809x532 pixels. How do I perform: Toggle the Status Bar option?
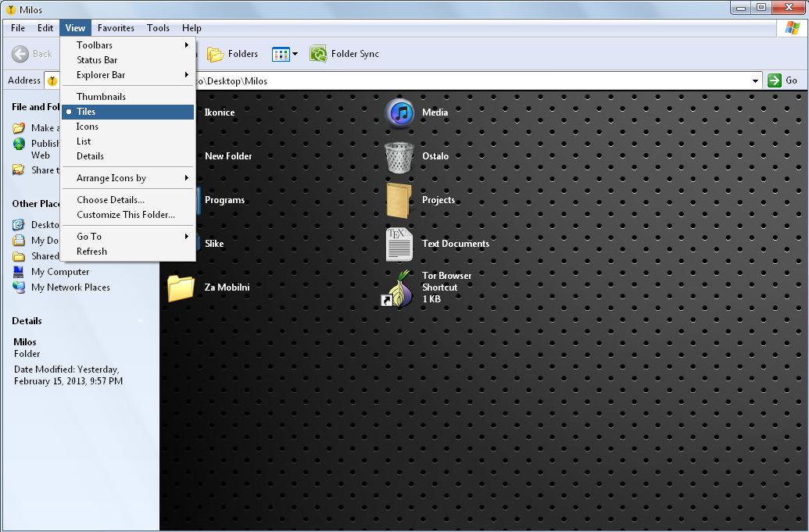click(127, 60)
